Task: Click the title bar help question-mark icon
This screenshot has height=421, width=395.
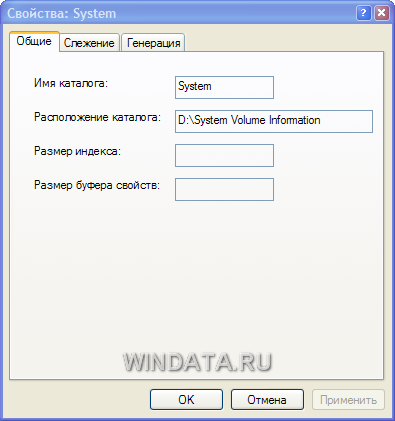Action: pyautogui.click(x=364, y=13)
